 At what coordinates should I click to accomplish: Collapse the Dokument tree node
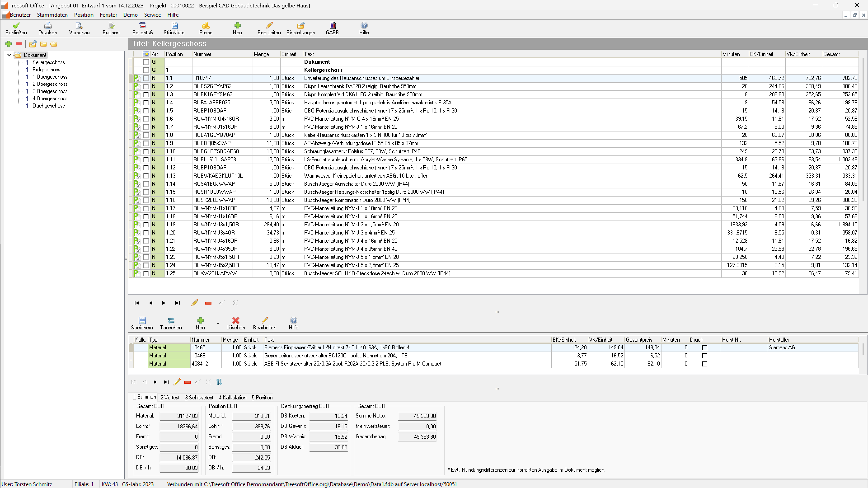coord(9,55)
